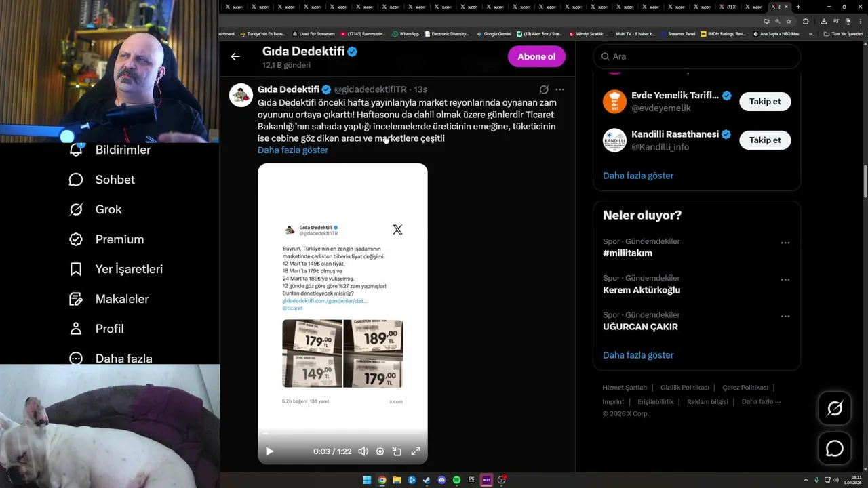This screenshot has height=488, width=868.
Task: Open a new browser tab
Action: [x=798, y=7]
